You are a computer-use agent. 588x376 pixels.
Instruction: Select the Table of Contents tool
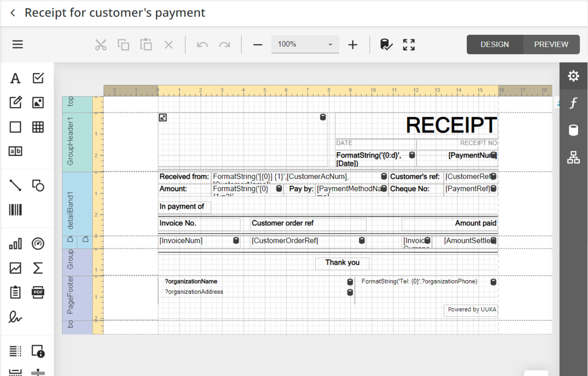[15, 351]
